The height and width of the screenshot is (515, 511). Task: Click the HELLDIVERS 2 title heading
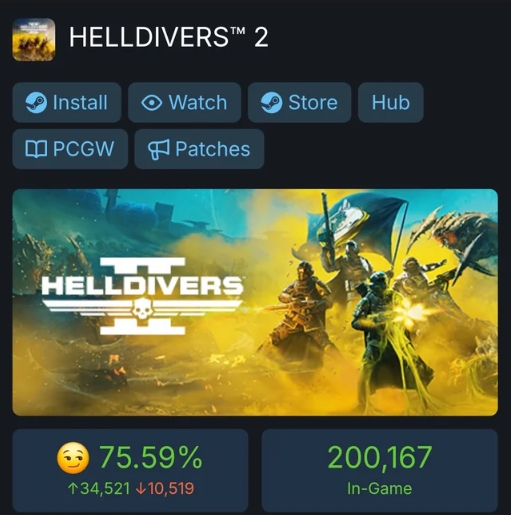coord(169,37)
